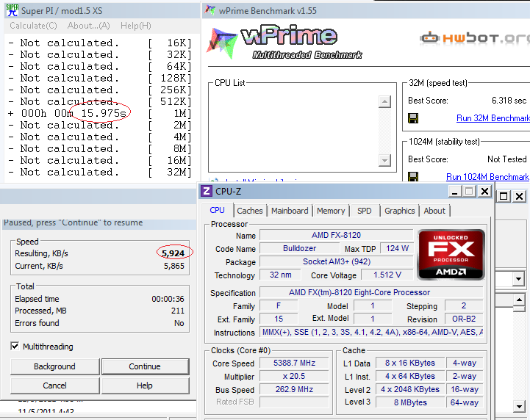Image resolution: width=530 pixels, height=420 pixels.
Task: Click the Technology value 32 nm
Action: click(x=280, y=275)
